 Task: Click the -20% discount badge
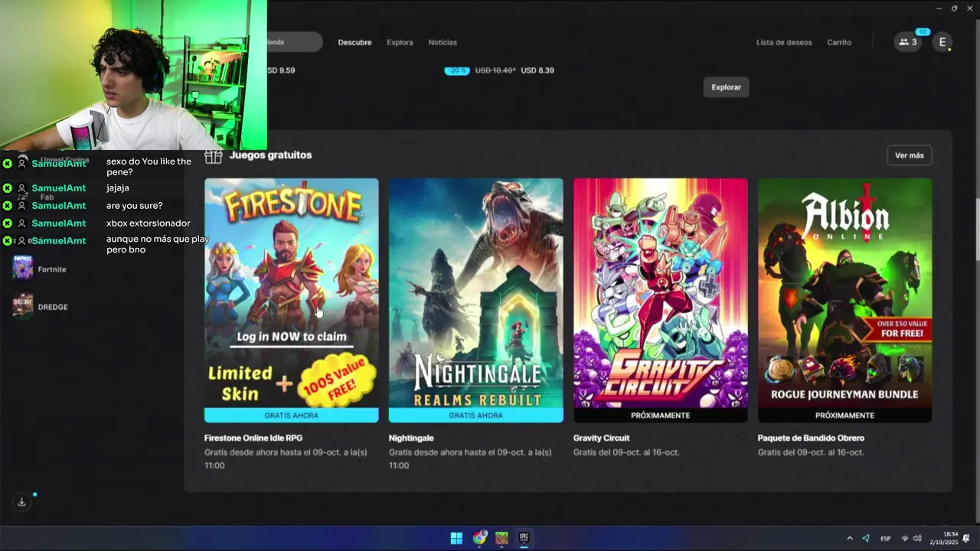pyautogui.click(x=457, y=70)
